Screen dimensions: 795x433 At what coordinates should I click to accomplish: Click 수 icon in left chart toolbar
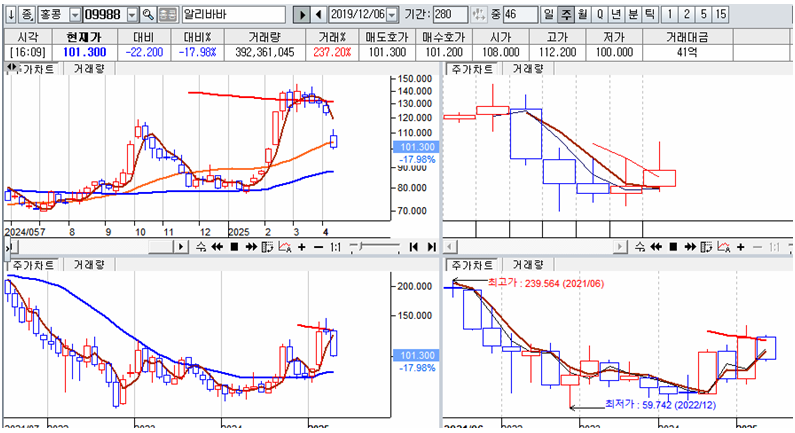[x=201, y=247]
